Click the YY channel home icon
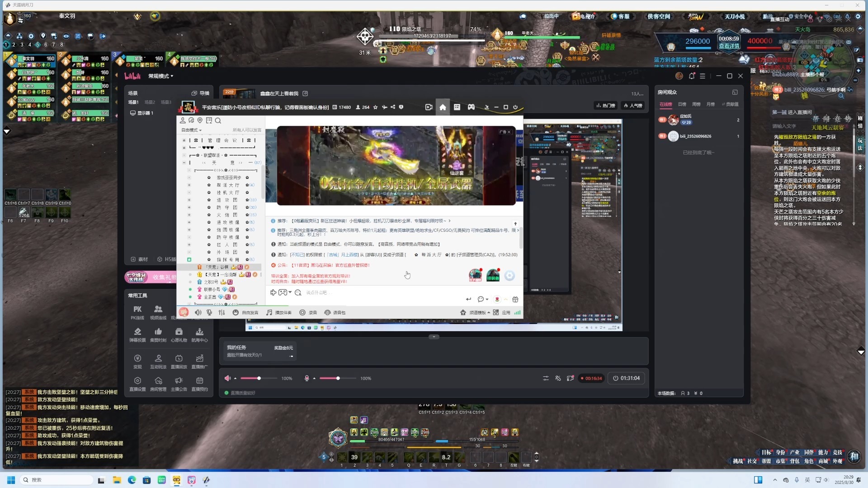This screenshot has width=868, height=488. click(x=443, y=107)
